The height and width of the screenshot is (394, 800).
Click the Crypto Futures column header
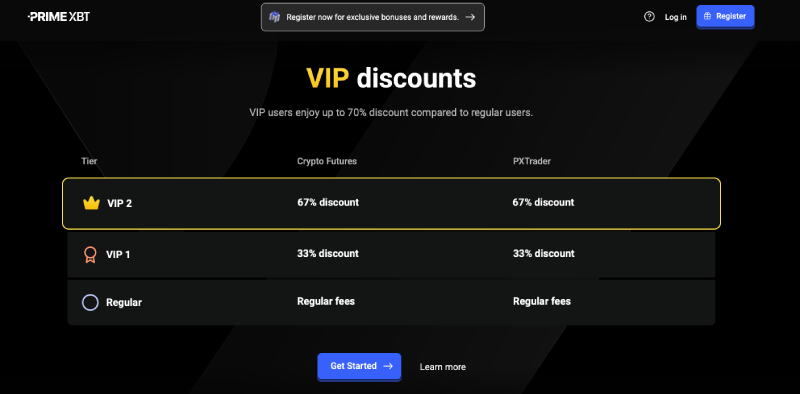tap(327, 161)
